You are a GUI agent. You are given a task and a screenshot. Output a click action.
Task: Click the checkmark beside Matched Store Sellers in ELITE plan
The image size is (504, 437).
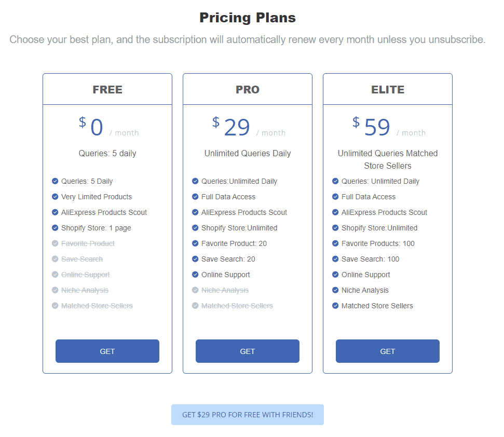[335, 306]
